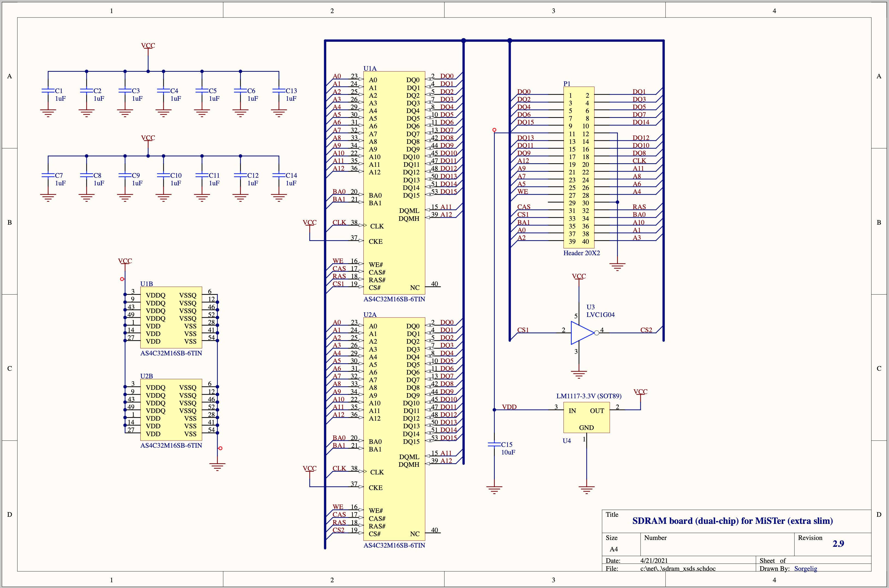Click the C7 capacitor designator
Image resolution: width=889 pixels, height=588 pixels.
click(x=59, y=176)
